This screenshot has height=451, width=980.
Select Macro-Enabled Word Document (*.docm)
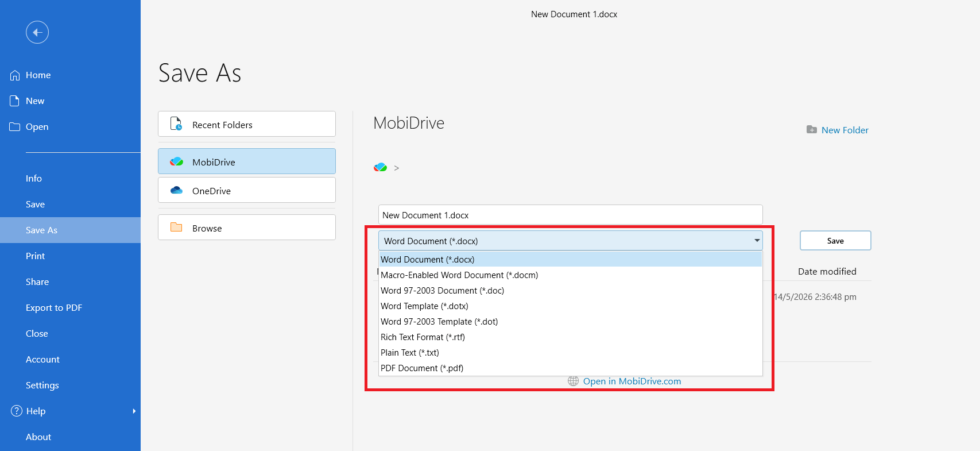point(571,275)
